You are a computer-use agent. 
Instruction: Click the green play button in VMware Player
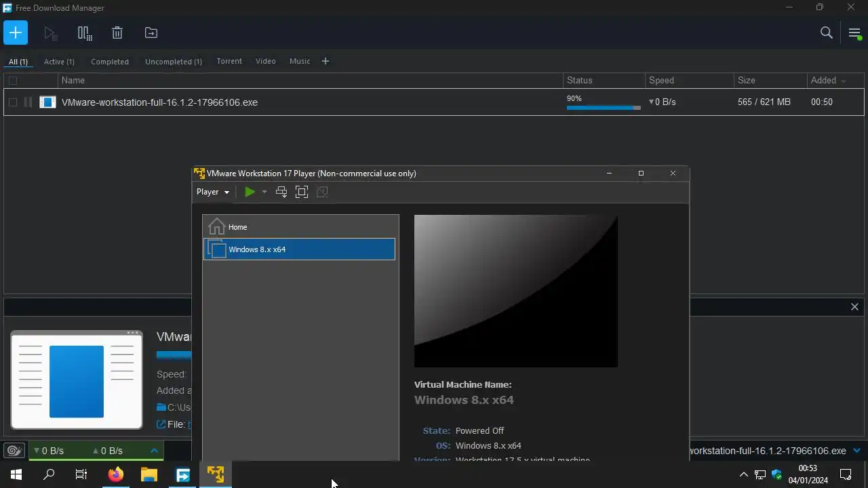point(250,192)
